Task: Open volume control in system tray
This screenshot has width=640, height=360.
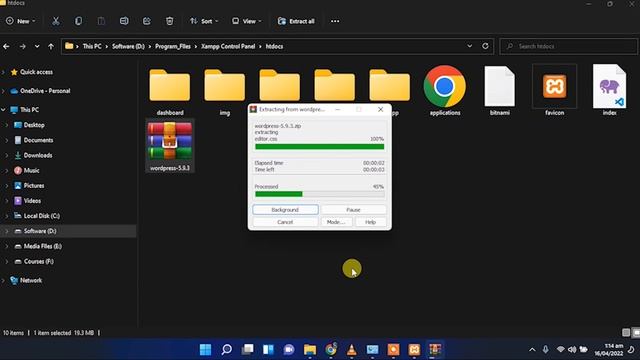Action: [572, 349]
